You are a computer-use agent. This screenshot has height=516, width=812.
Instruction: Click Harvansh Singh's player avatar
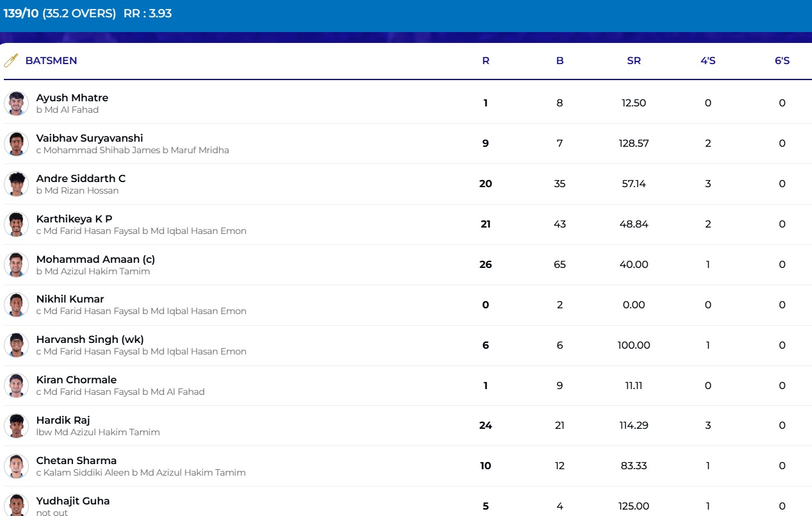coord(16,345)
